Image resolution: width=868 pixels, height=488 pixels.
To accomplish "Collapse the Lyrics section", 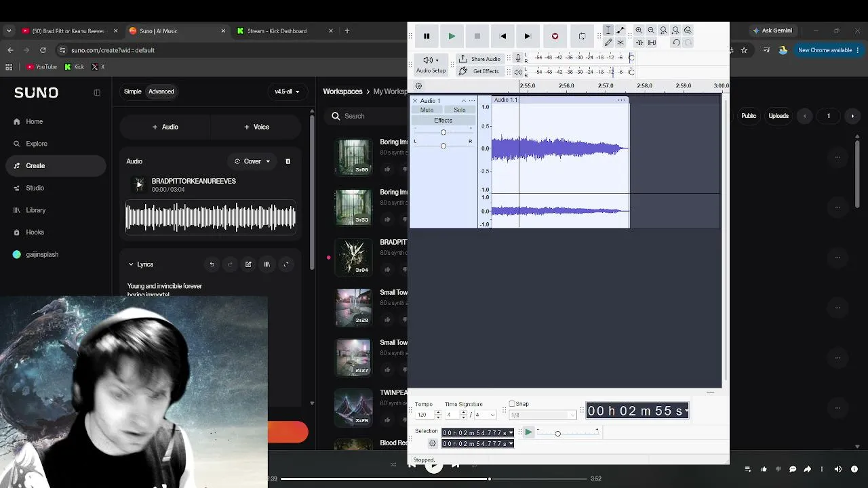I will click(131, 264).
